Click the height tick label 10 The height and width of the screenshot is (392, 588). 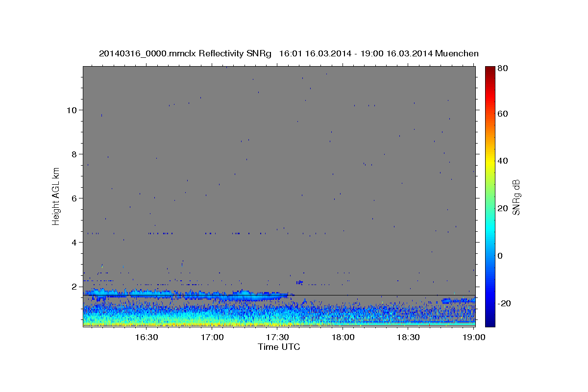(72, 110)
